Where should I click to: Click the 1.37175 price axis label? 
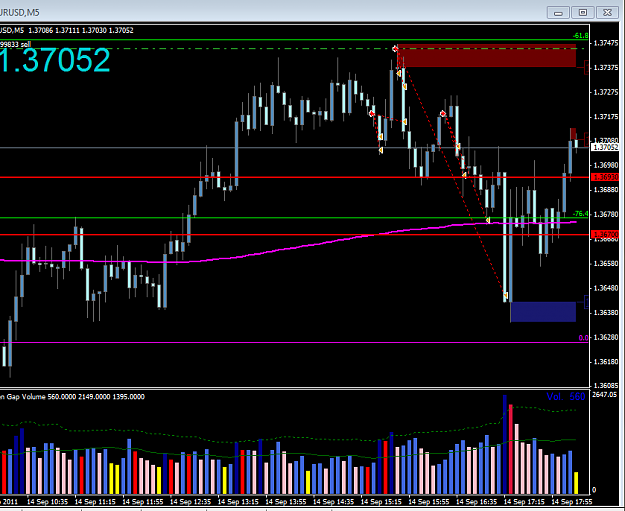pyautogui.click(x=606, y=117)
